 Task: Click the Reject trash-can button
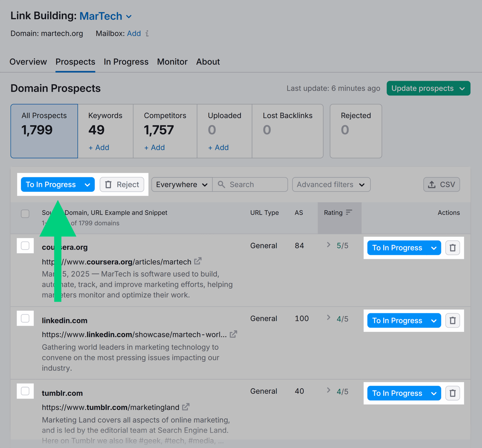coord(122,184)
